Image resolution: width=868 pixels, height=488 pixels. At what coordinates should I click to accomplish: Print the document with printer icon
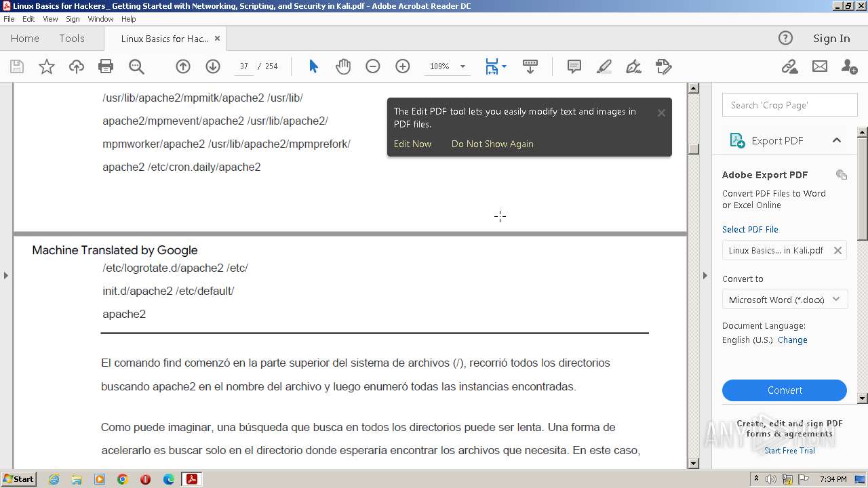click(106, 66)
